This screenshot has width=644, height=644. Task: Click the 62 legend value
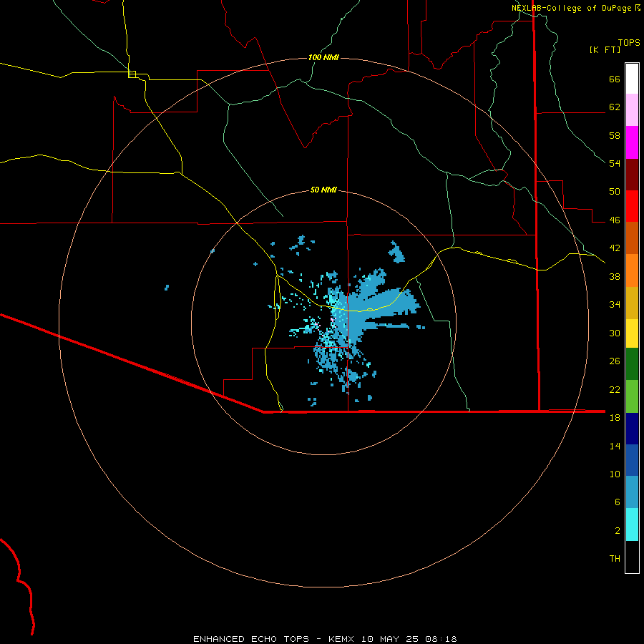[615, 107]
